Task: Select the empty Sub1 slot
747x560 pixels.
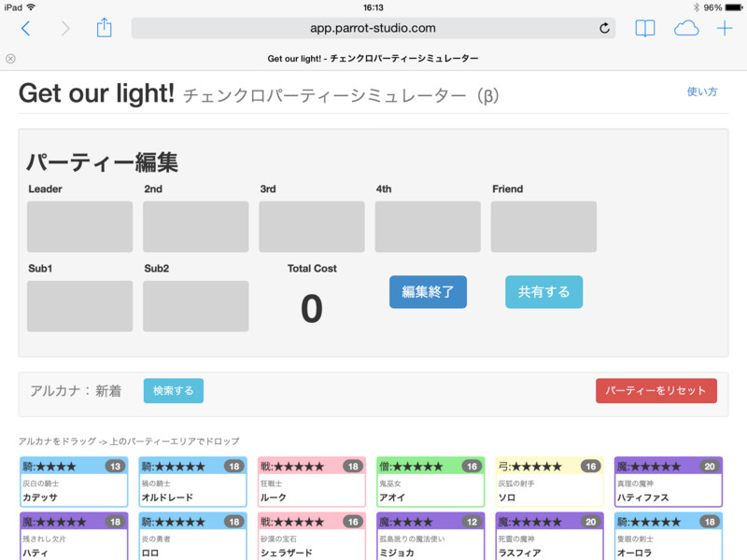Action: point(79,306)
